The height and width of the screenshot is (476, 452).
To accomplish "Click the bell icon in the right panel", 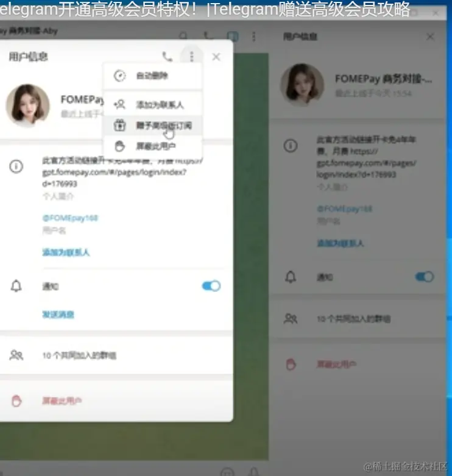I will [x=291, y=277].
